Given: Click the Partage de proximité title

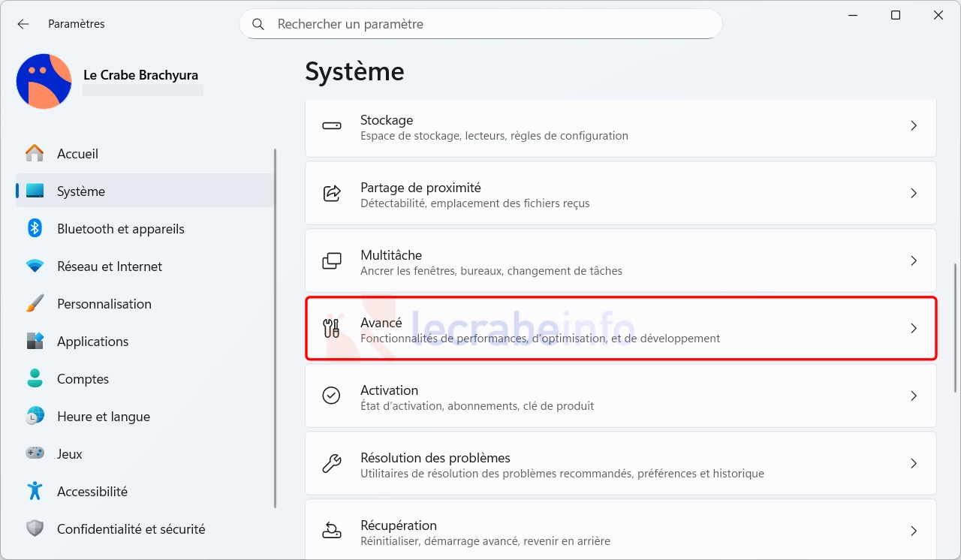Looking at the screenshot, I should tap(420, 188).
